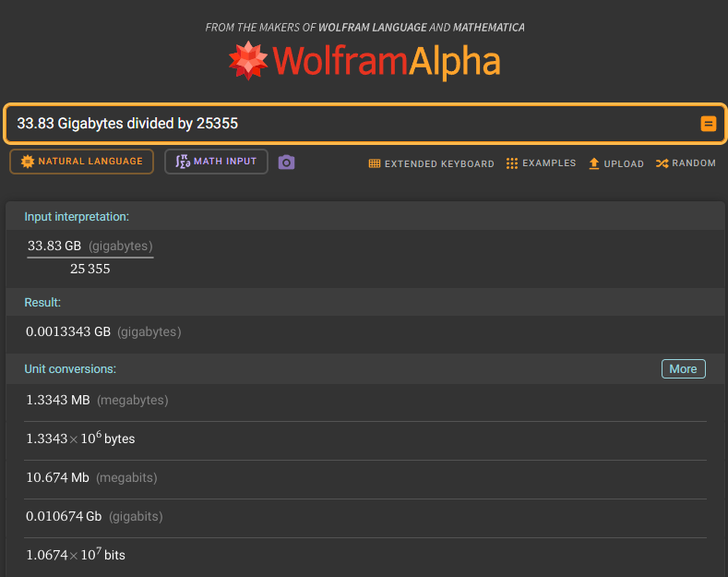The width and height of the screenshot is (728, 577).
Task: Click the WolframAlpha logo
Action: [364, 61]
